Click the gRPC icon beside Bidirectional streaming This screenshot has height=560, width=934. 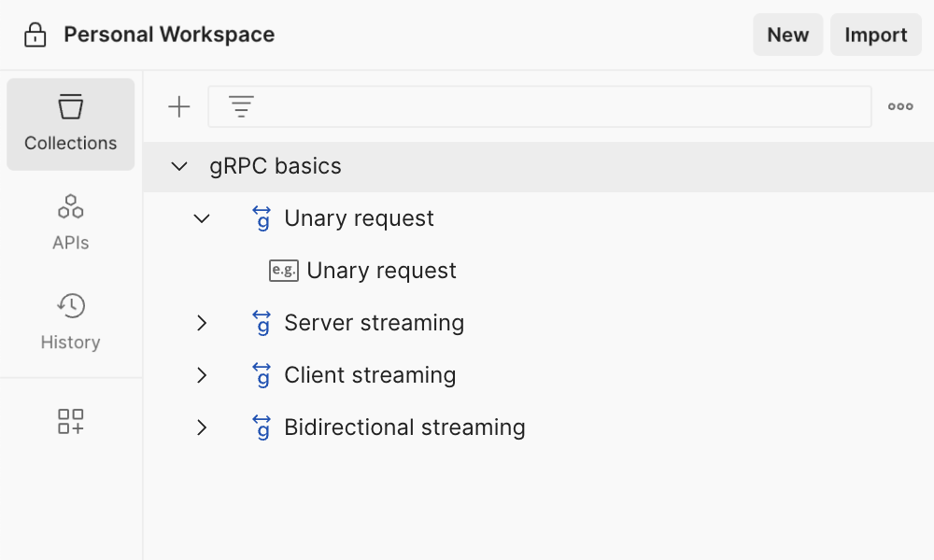[x=262, y=427]
